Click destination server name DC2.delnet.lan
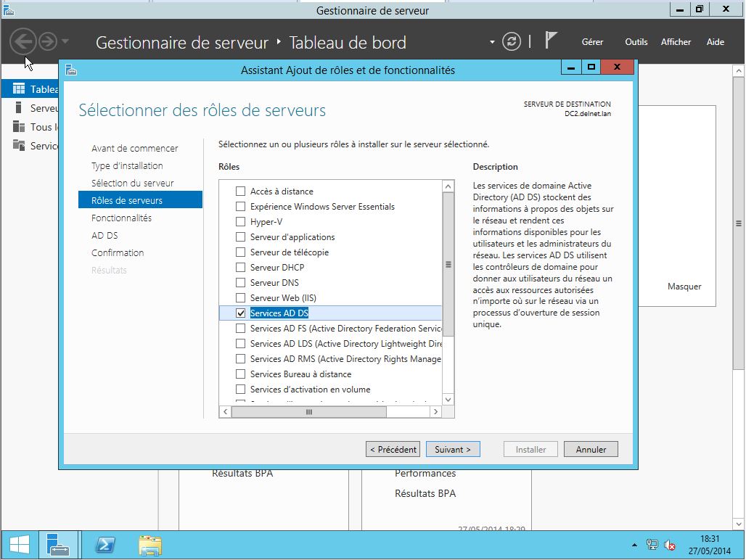Image resolution: width=746 pixels, height=560 pixels. coord(588,114)
